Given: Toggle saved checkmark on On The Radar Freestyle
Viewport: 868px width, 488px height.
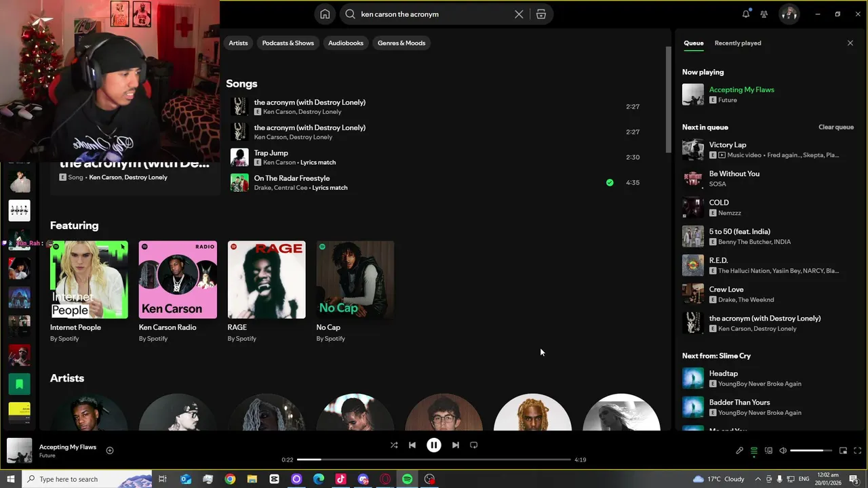Looking at the screenshot, I should pos(610,182).
